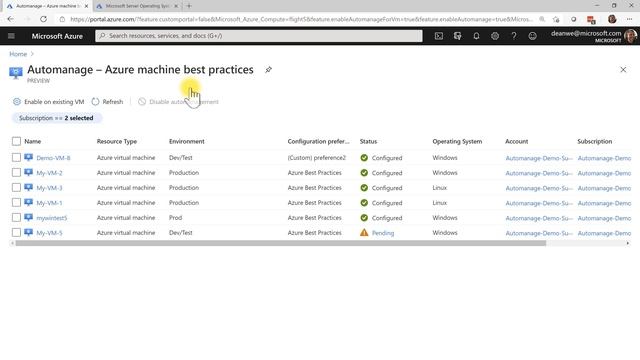Click the left arrow of the horizontal scrollbar

click(12, 243)
